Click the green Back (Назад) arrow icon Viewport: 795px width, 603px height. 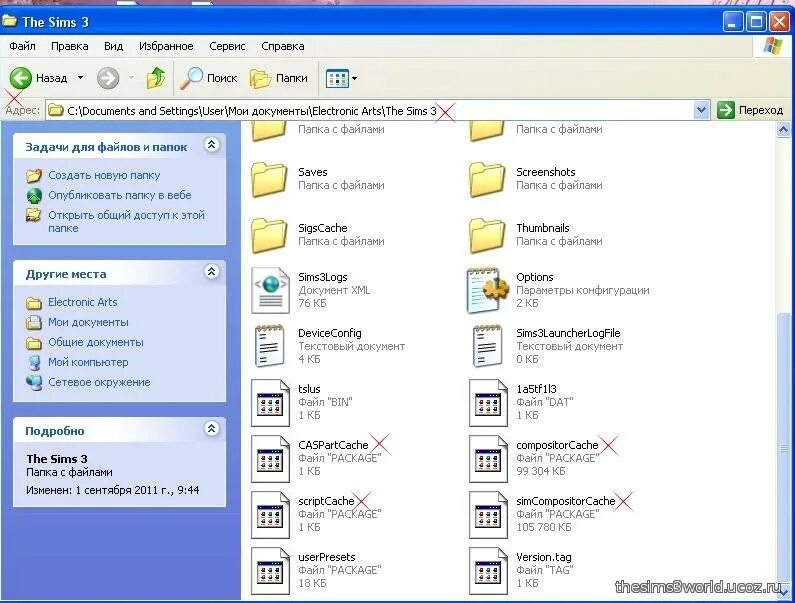[x=21, y=78]
